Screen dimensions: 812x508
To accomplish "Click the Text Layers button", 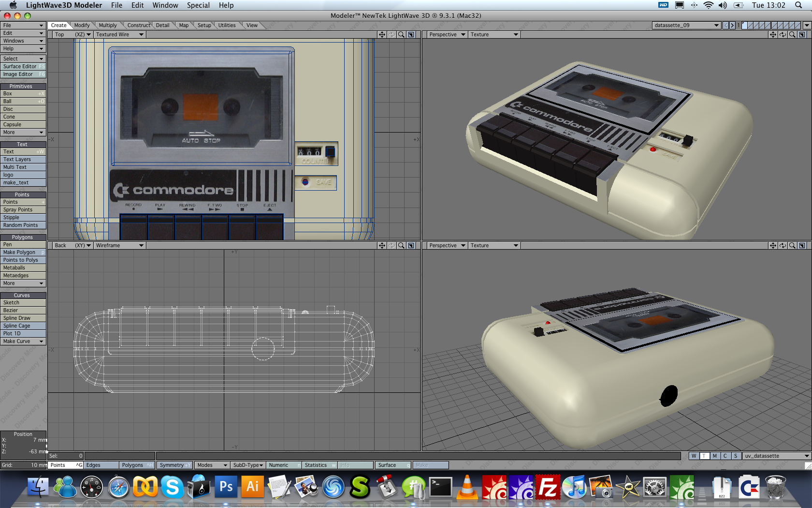I will point(23,159).
